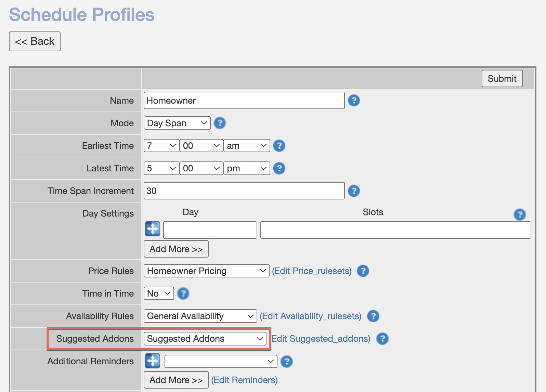
Task: Click help icon for Latest Time
Action: pos(279,168)
